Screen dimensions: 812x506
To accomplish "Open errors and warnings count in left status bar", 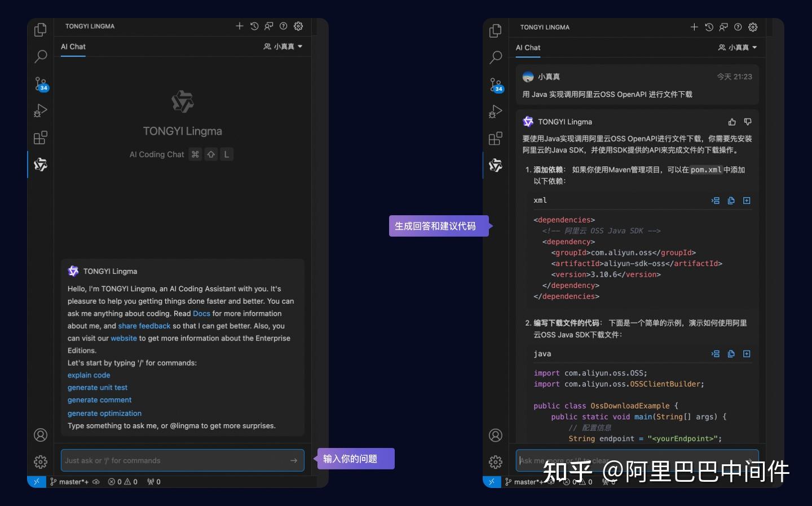I will (x=123, y=482).
